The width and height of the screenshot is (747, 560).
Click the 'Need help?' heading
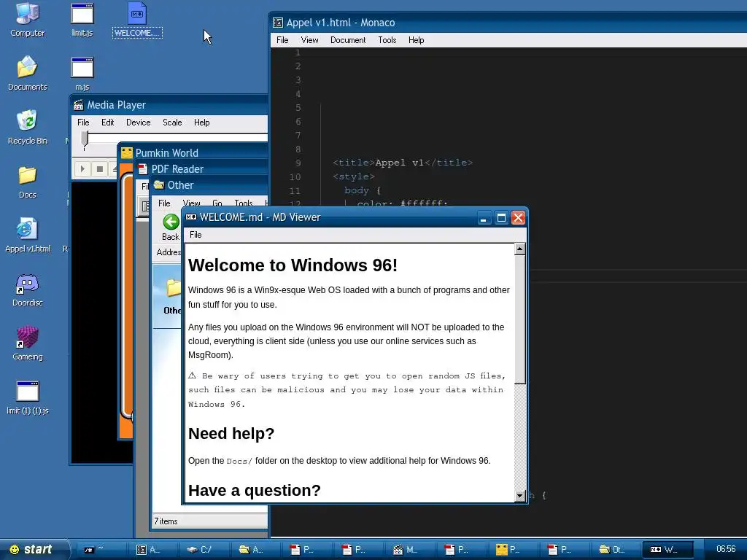(231, 433)
